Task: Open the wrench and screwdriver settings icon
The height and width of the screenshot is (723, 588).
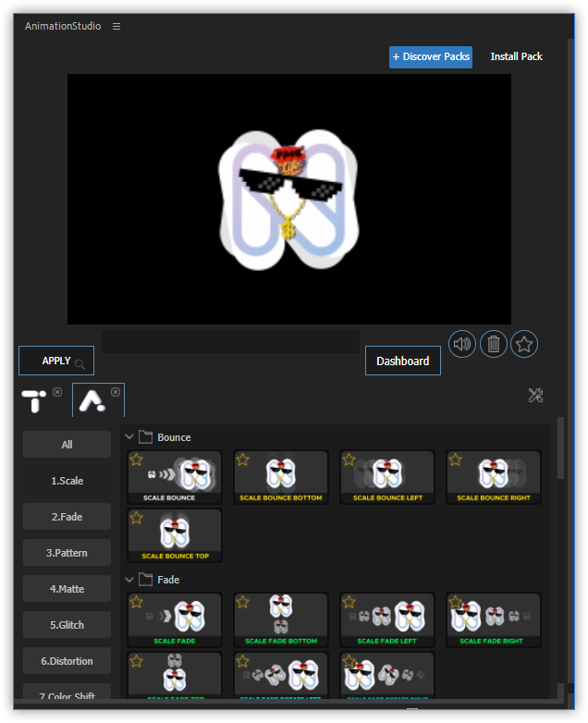Action: click(535, 395)
